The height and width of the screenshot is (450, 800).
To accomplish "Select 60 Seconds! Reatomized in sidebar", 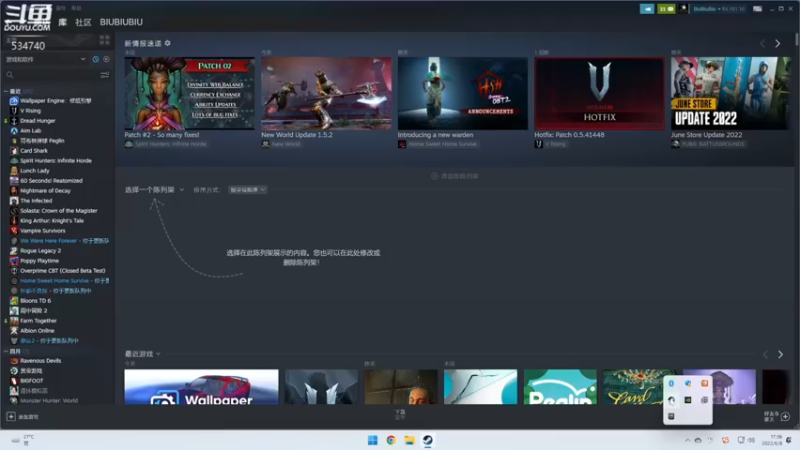I will click(x=51, y=181).
